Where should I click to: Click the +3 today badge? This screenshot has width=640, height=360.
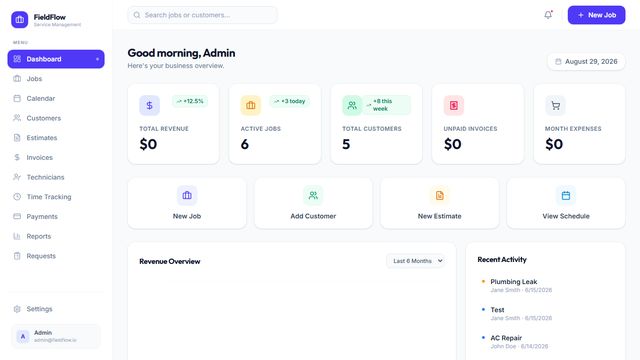[x=289, y=101]
